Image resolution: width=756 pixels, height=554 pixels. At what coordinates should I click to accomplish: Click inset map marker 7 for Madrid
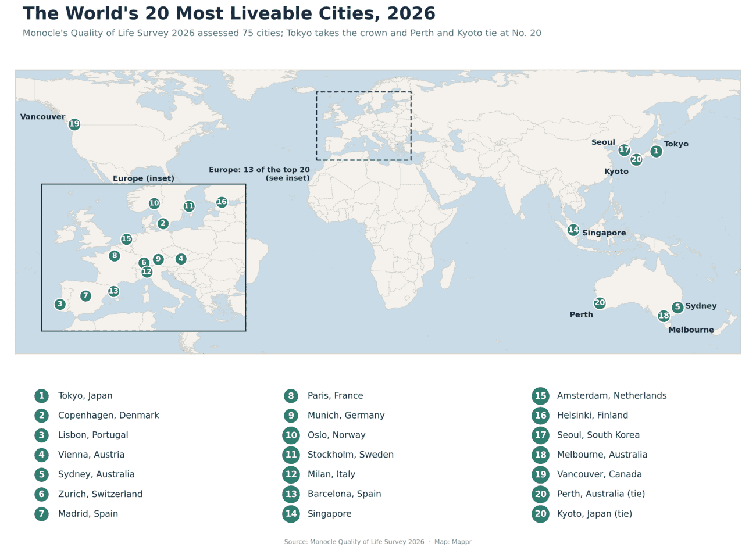pyautogui.click(x=85, y=296)
